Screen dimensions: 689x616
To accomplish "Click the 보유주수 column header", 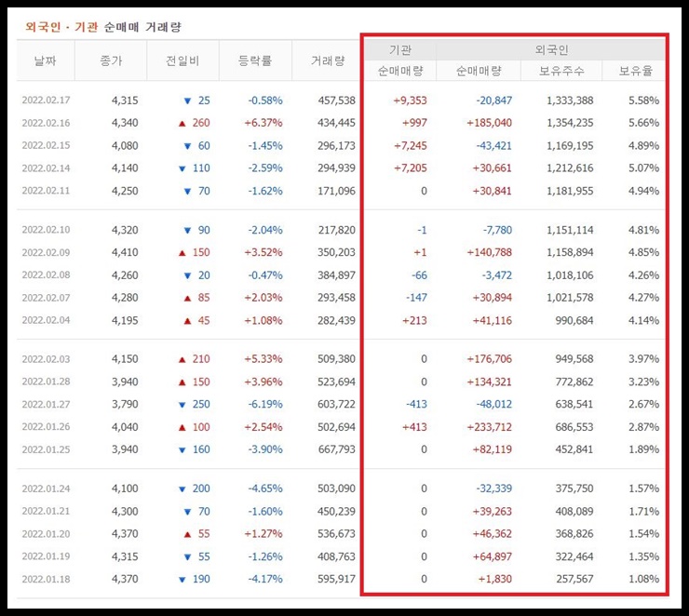I will 561,71.
